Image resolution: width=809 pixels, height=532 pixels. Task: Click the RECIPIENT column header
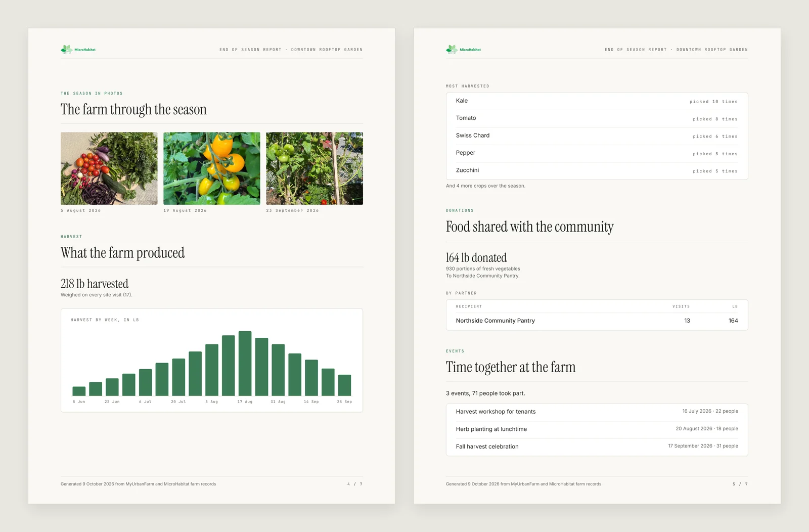pyautogui.click(x=469, y=306)
